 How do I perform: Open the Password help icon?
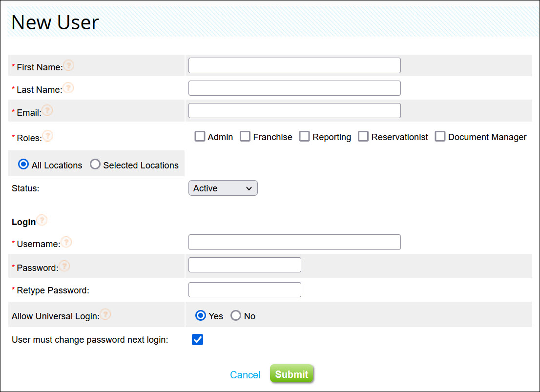64,266
